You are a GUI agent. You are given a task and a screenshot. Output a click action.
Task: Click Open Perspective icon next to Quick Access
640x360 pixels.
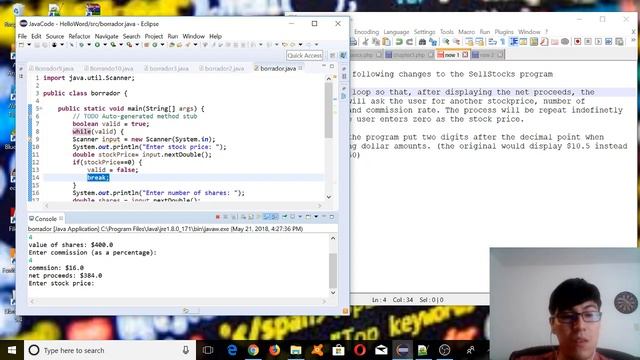(333, 55)
